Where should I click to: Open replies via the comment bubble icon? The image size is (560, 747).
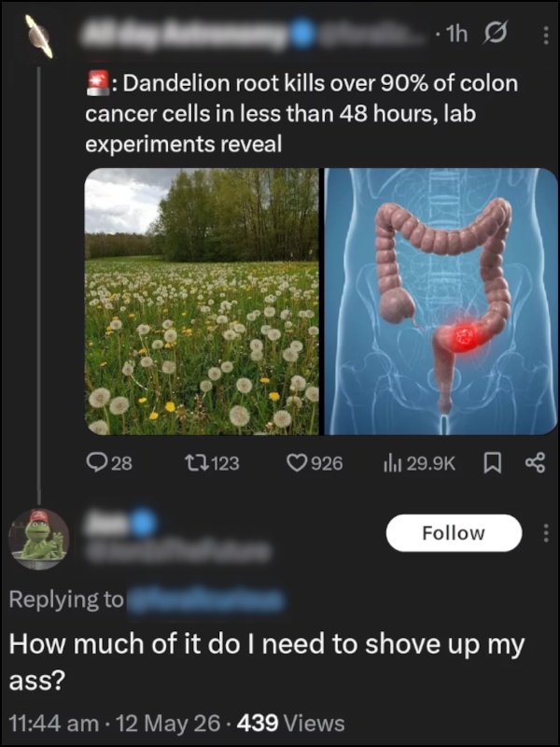[x=96, y=462]
